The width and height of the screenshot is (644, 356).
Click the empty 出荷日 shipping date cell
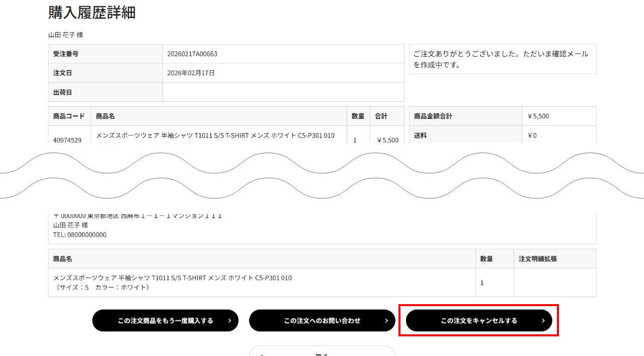coord(283,92)
